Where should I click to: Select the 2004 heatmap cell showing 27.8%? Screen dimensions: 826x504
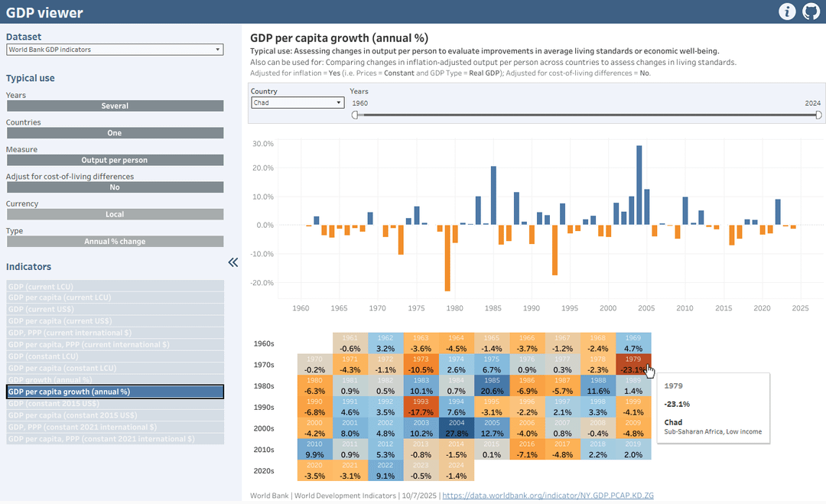click(457, 428)
